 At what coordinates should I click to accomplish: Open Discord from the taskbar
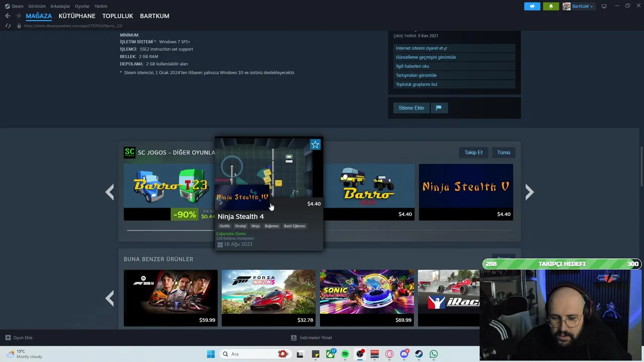[x=404, y=354]
